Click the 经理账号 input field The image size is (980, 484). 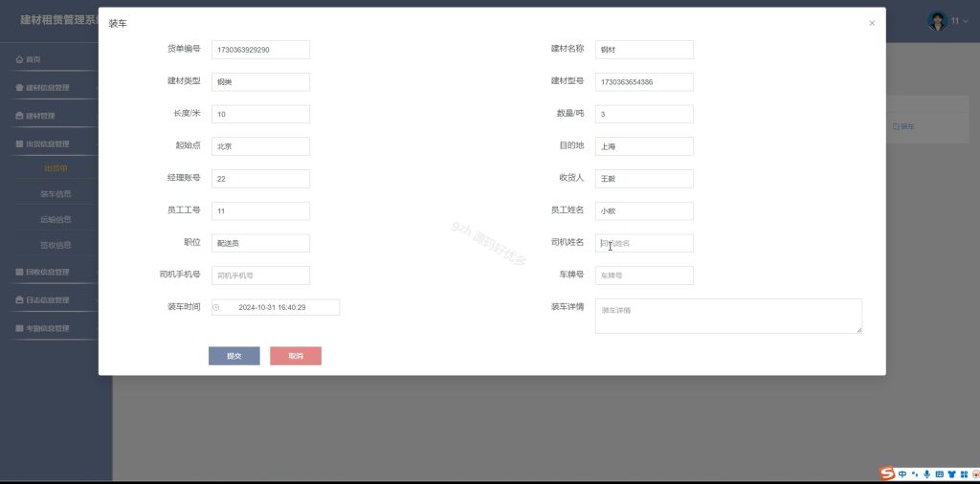click(260, 179)
